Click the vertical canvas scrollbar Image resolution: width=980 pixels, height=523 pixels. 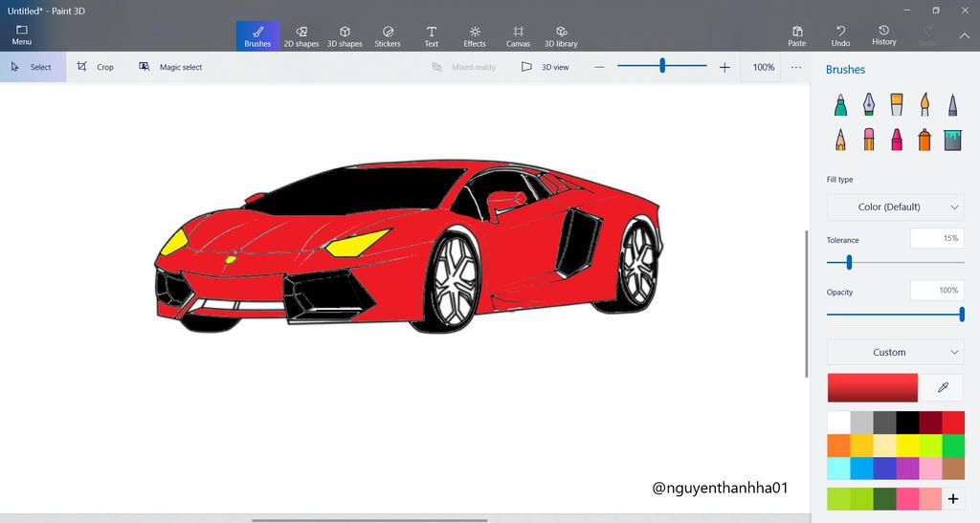coord(806,304)
